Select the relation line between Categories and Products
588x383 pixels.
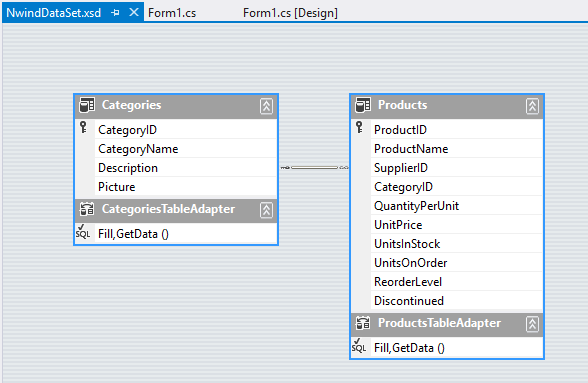[314, 167]
